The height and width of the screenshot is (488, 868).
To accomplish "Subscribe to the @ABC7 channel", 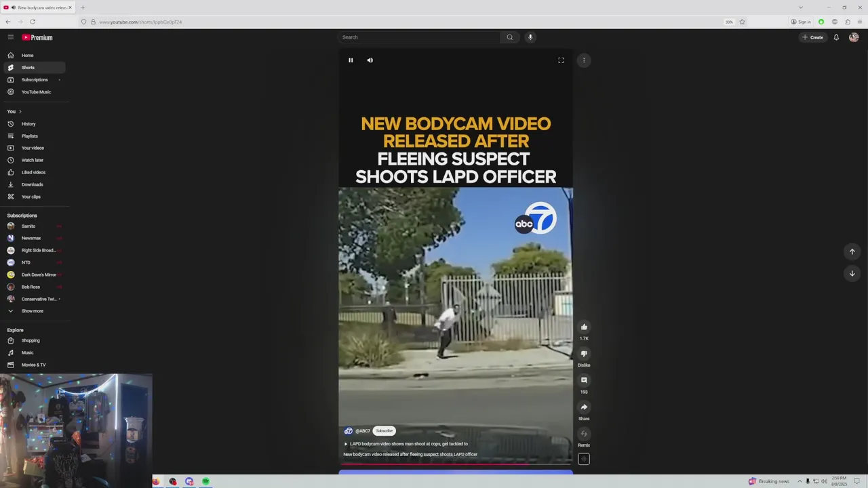I will click(x=384, y=431).
